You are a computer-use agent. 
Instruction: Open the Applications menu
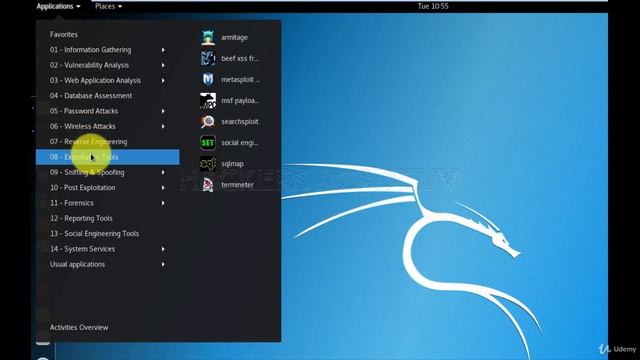[58, 6]
